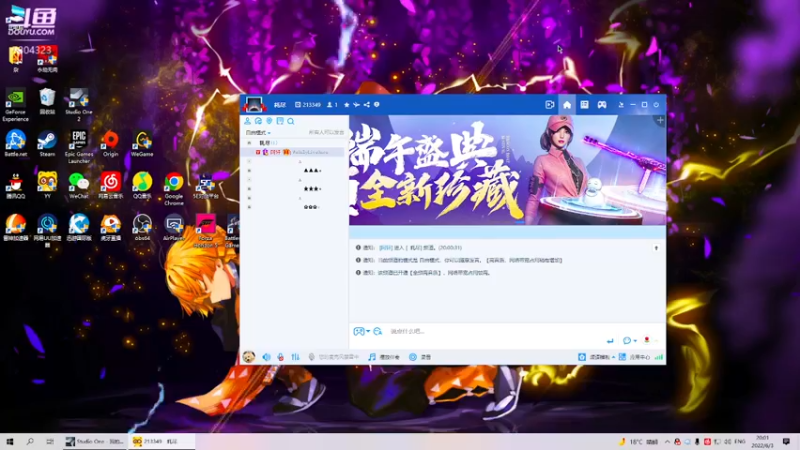Click the send enter-arrow button
Viewport: 800px width, 450px height.
(x=610, y=340)
